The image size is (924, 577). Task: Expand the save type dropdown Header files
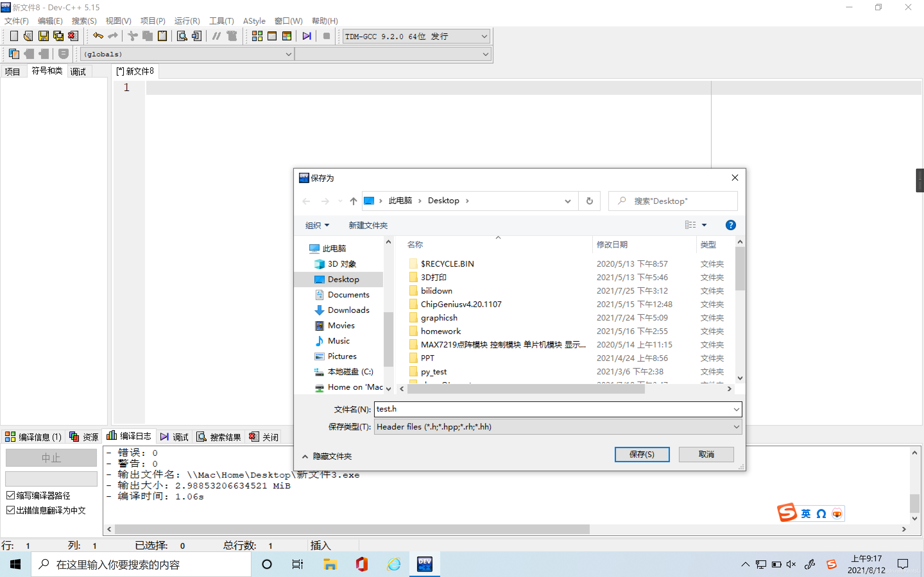tap(737, 427)
